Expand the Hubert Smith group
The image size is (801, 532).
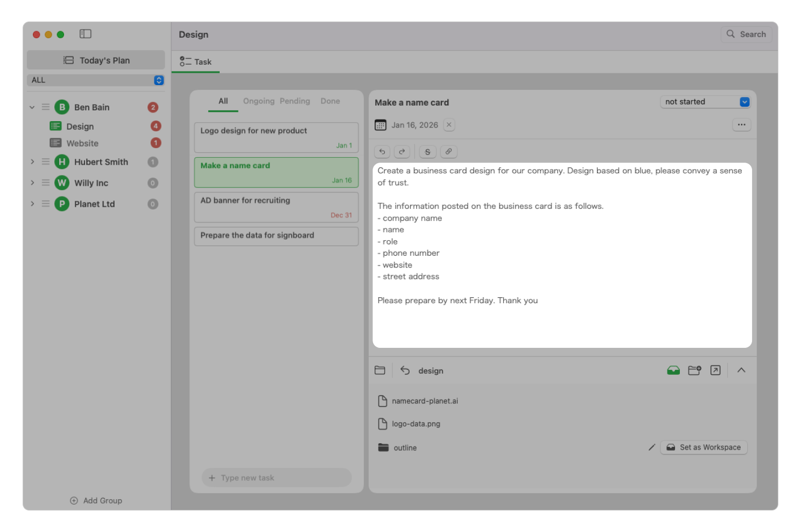tap(32, 162)
